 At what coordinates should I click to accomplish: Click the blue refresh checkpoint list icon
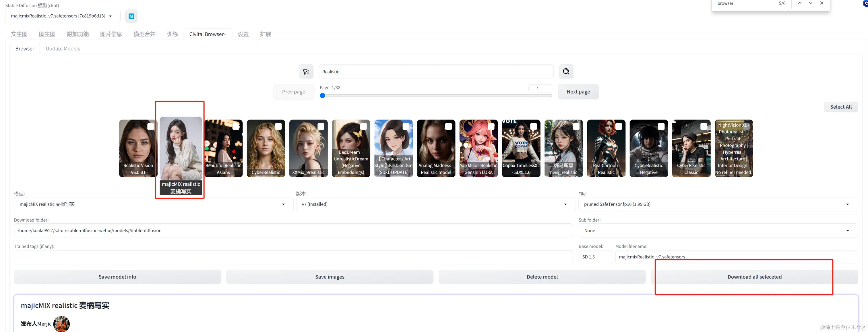click(x=131, y=16)
